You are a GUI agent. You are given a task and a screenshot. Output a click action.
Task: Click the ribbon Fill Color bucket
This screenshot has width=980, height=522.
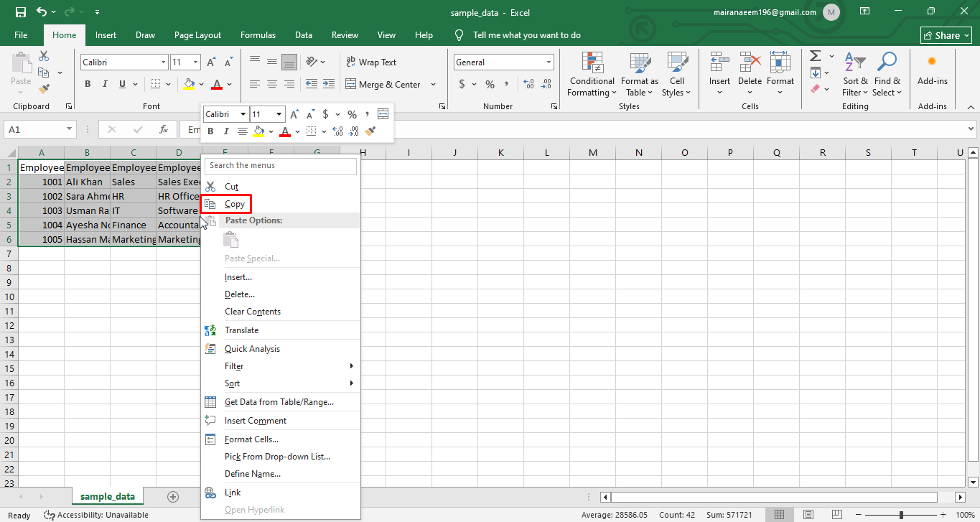click(x=189, y=84)
